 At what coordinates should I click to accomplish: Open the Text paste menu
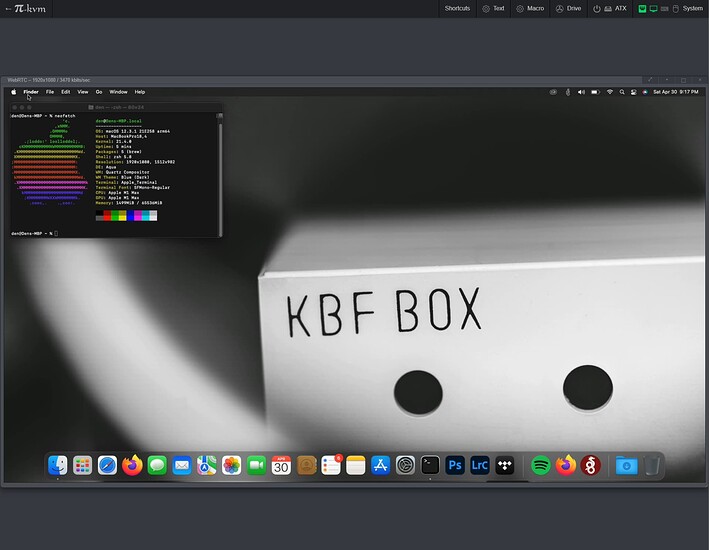493,8
